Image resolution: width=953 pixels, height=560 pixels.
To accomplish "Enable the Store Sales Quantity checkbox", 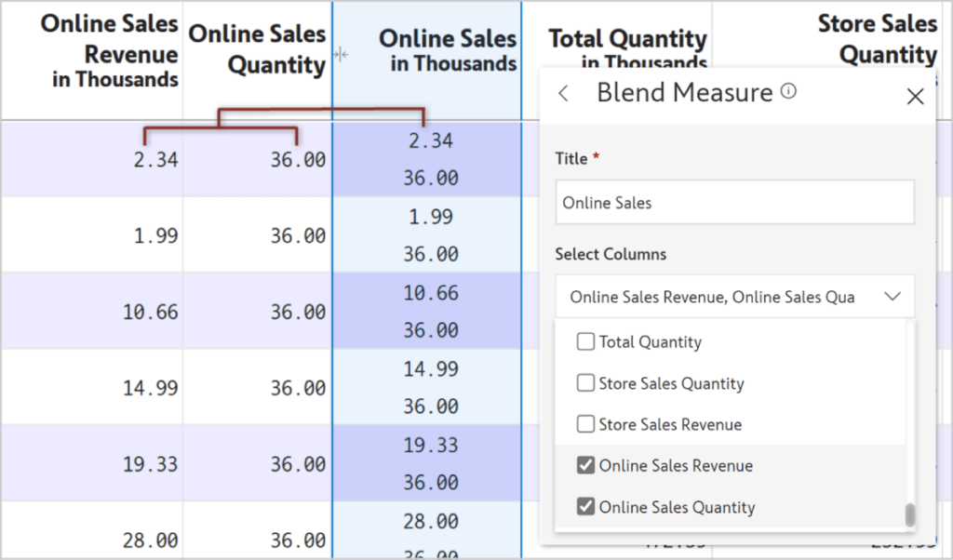I will click(x=585, y=383).
